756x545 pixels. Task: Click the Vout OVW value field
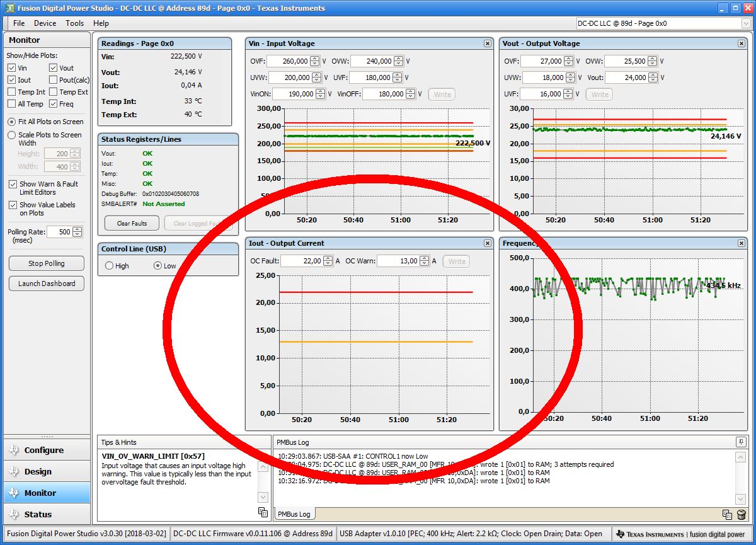pyautogui.click(x=627, y=61)
